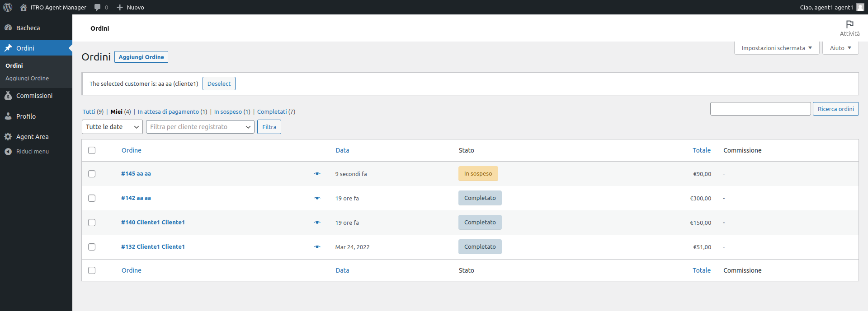Preview order #142 with eye icon
The image size is (868, 311).
point(317,198)
